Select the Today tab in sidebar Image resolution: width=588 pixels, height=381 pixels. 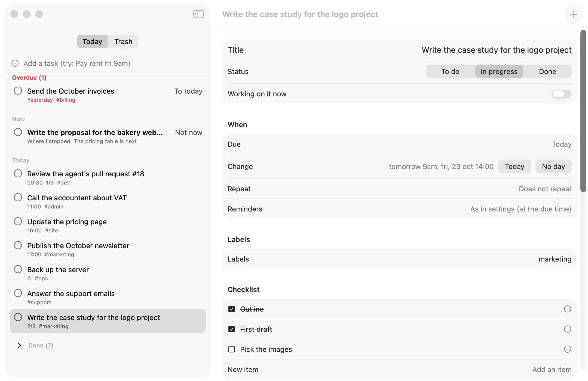pos(92,42)
